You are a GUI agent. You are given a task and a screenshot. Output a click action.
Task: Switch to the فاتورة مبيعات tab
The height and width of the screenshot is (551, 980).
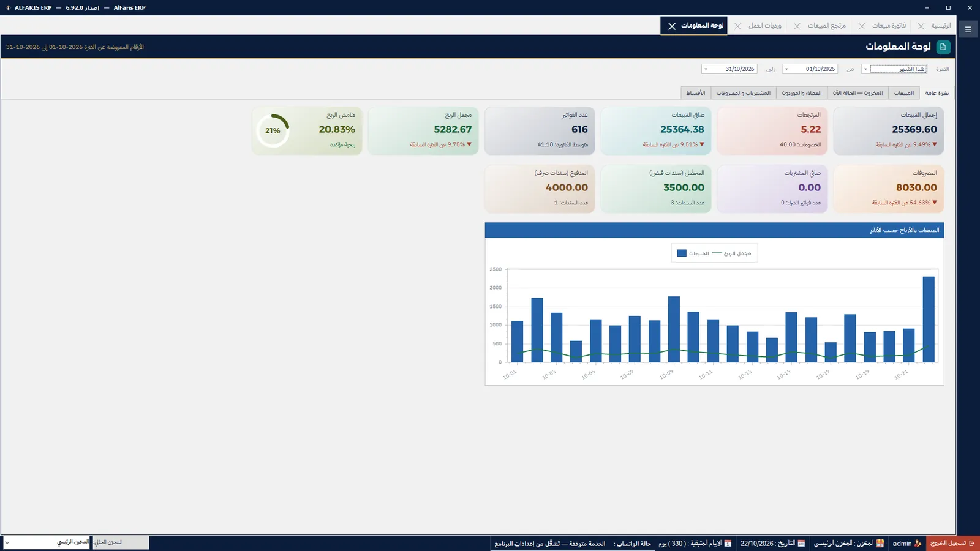coord(889,26)
